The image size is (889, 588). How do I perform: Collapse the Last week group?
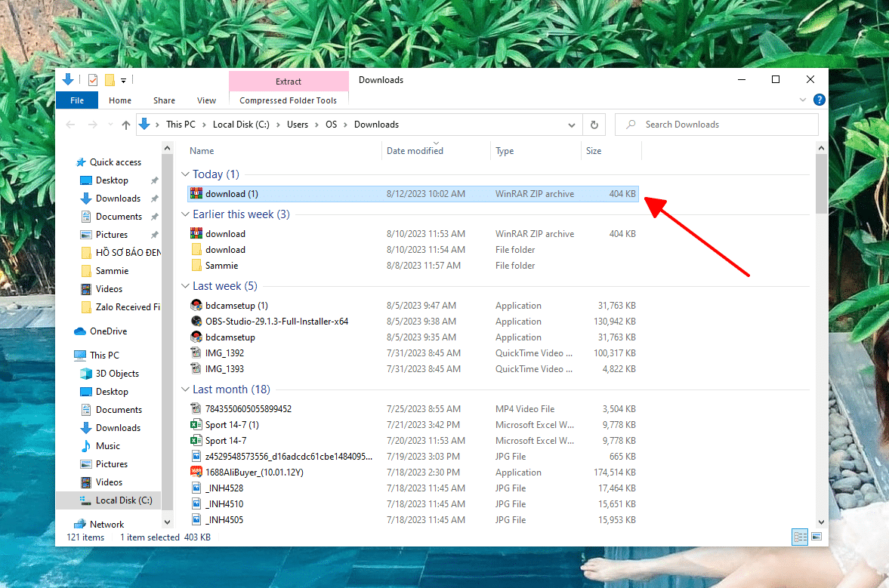point(186,286)
